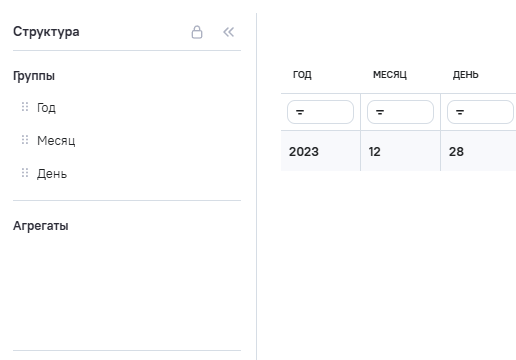Select the Год group item
Image resolution: width=516 pixels, height=360 pixels.
[x=46, y=108]
